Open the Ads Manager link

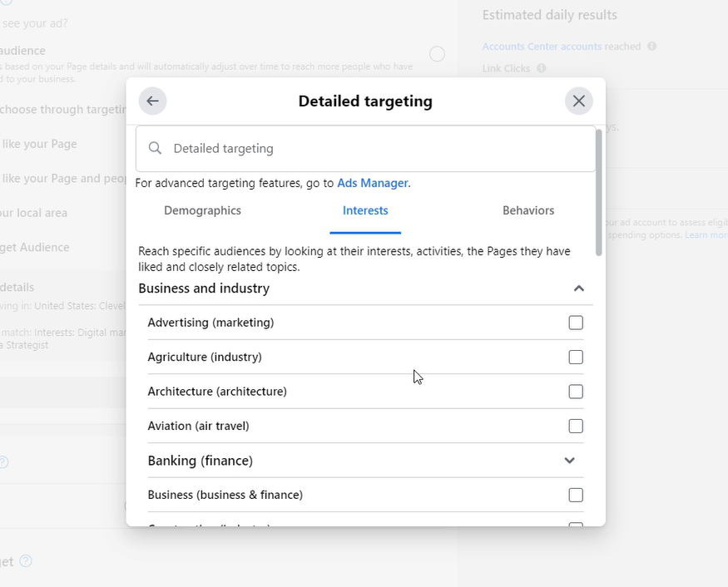pyautogui.click(x=371, y=183)
